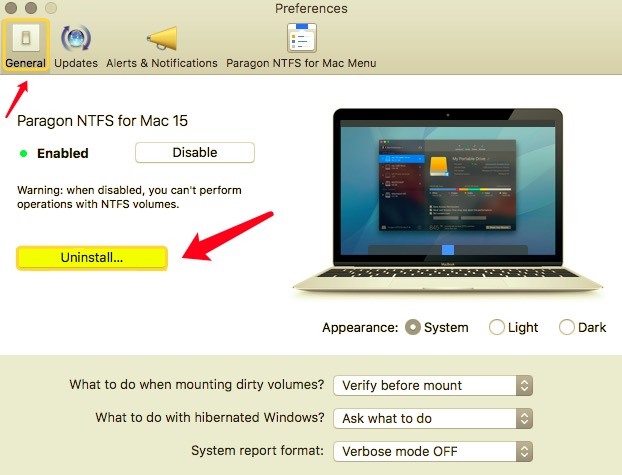Click the dirty volumes question label
The image size is (622, 475).
pos(197,385)
